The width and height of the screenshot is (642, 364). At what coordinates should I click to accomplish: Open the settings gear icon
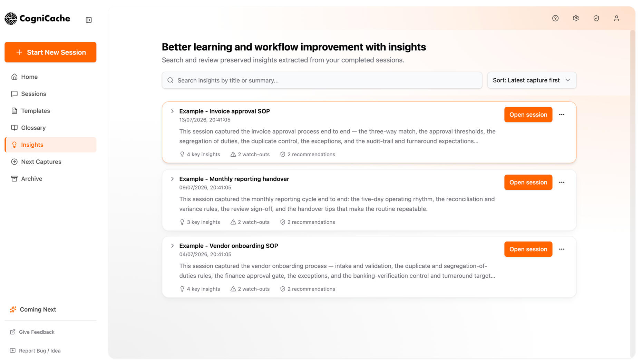pyautogui.click(x=576, y=18)
